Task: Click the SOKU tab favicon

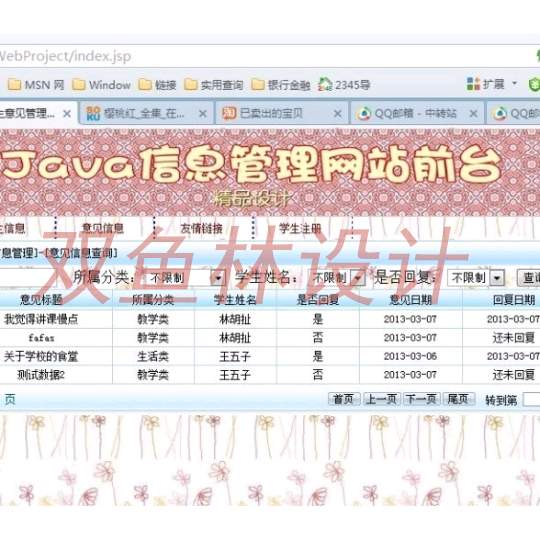Action: 93,113
